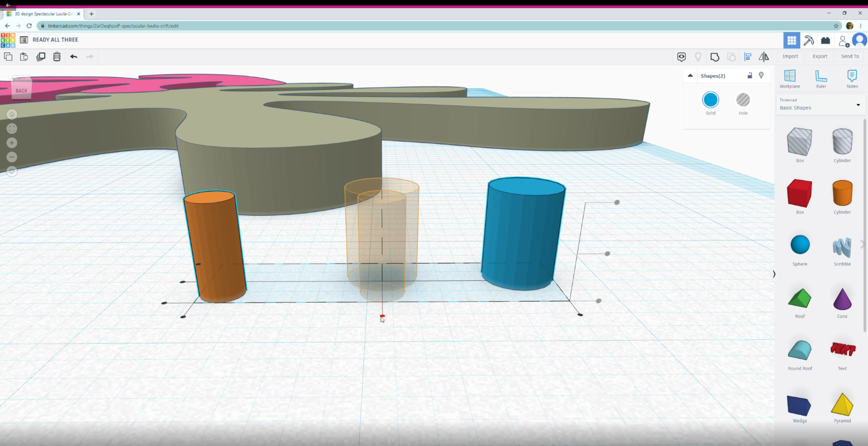
Task: Click the Mirror tool icon
Action: [x=764, y=57]
